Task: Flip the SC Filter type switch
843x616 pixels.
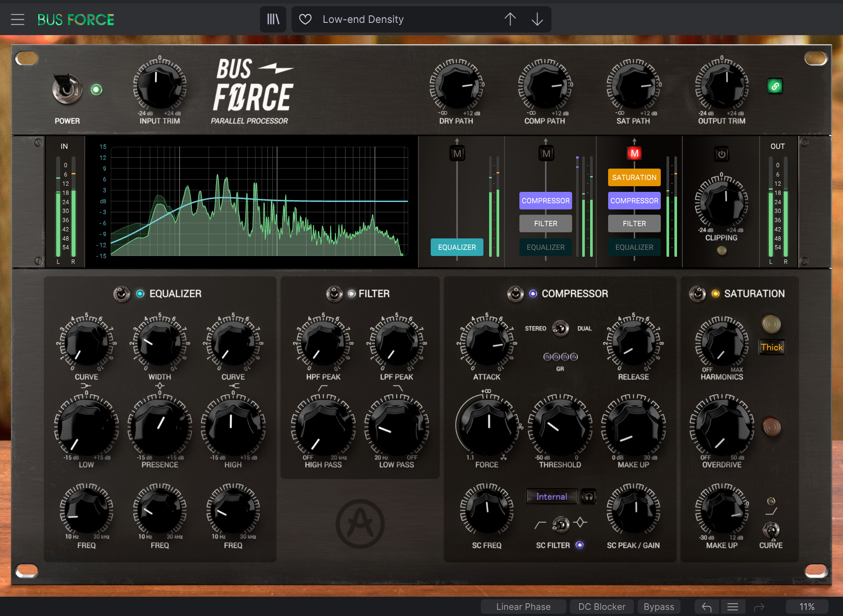Action: pyautogui.click(x=561, y=524)
